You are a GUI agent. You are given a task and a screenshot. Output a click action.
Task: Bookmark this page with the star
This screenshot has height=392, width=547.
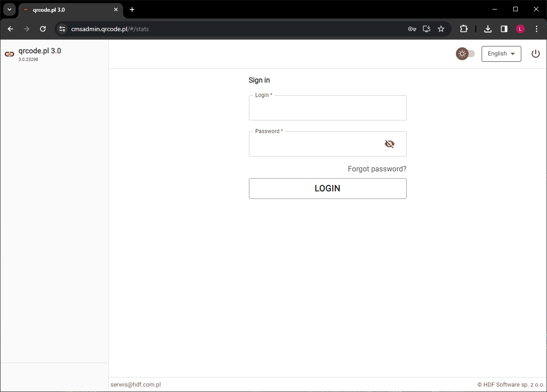click(441, 28)
